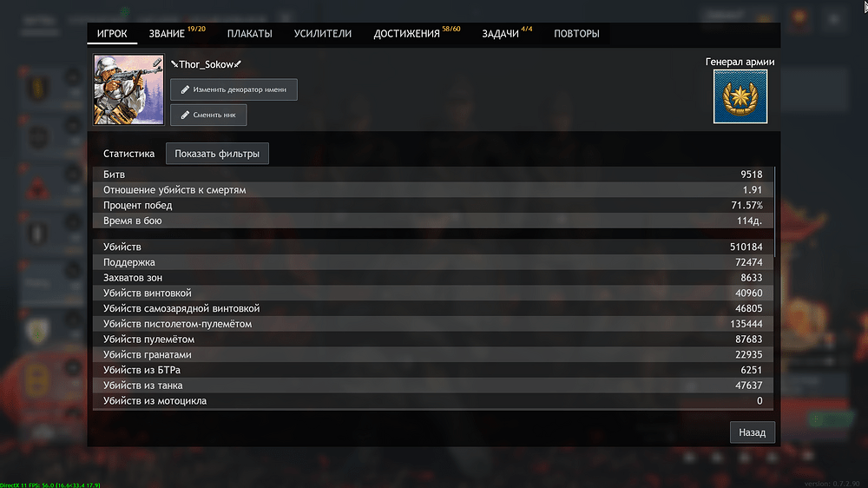This screenshot has height=488, width=868.
Task: Select the ДОСТИЖЕНИЯ tab
Action: (x=407, y=34)
